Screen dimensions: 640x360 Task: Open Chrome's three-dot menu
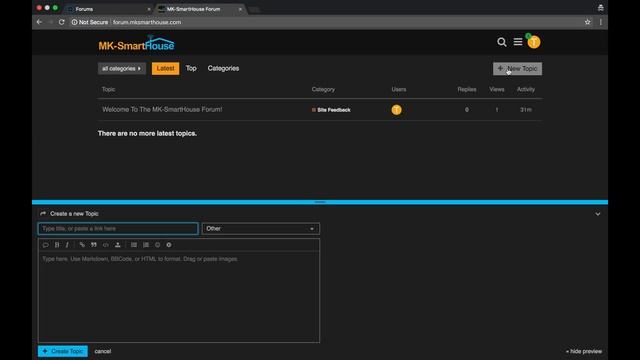(600, 22)
